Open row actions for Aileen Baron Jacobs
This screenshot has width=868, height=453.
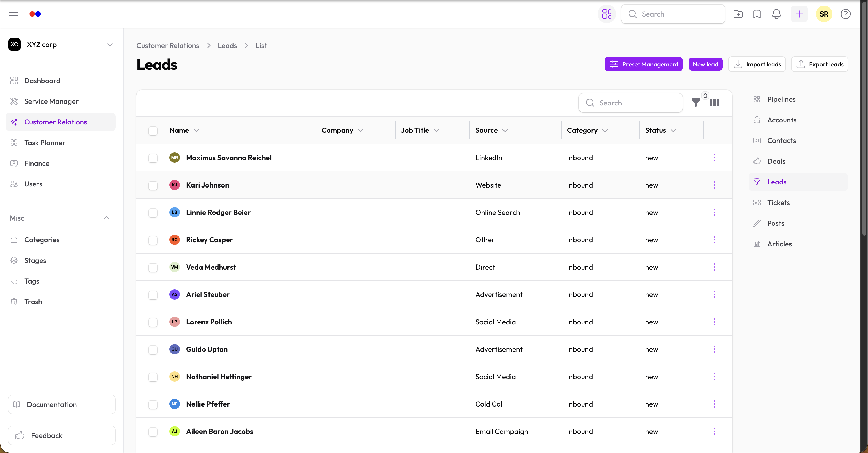click(x=714, y=432)
